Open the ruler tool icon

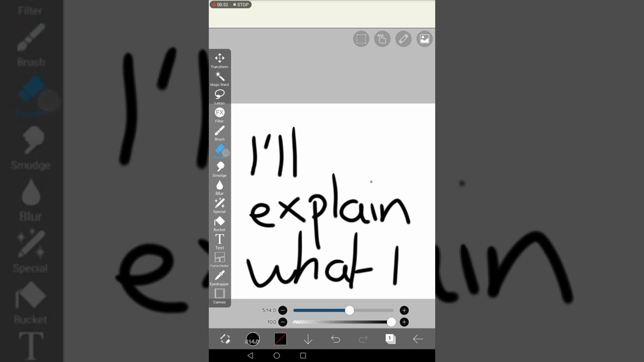point(403,39)
